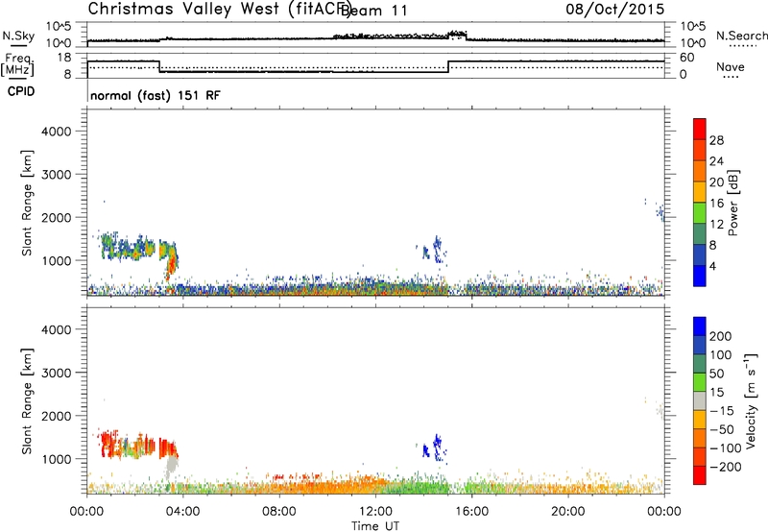
Task: Click the 'Beam 11' label
Action: pyautogui.click(x=373, y=11)
